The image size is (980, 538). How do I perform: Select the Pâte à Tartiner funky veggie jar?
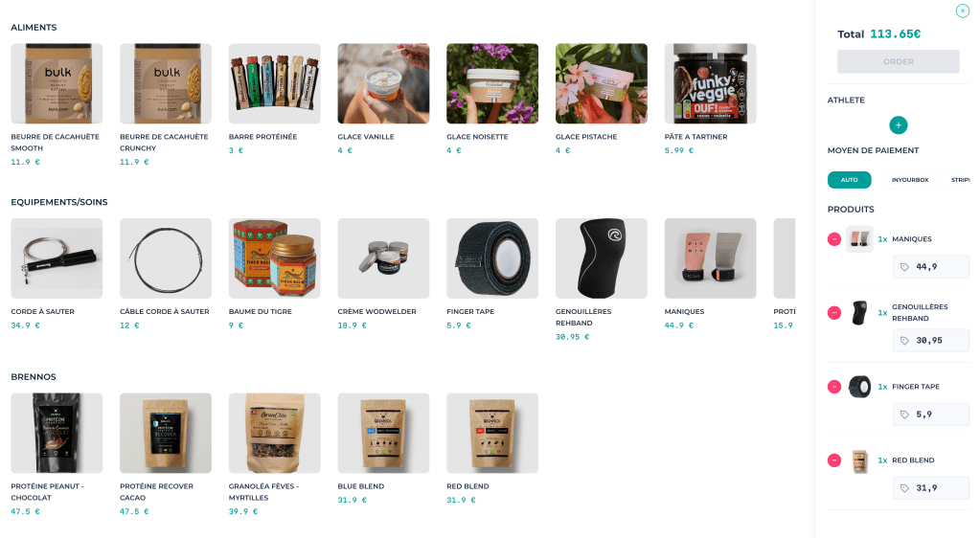[710, 83]
